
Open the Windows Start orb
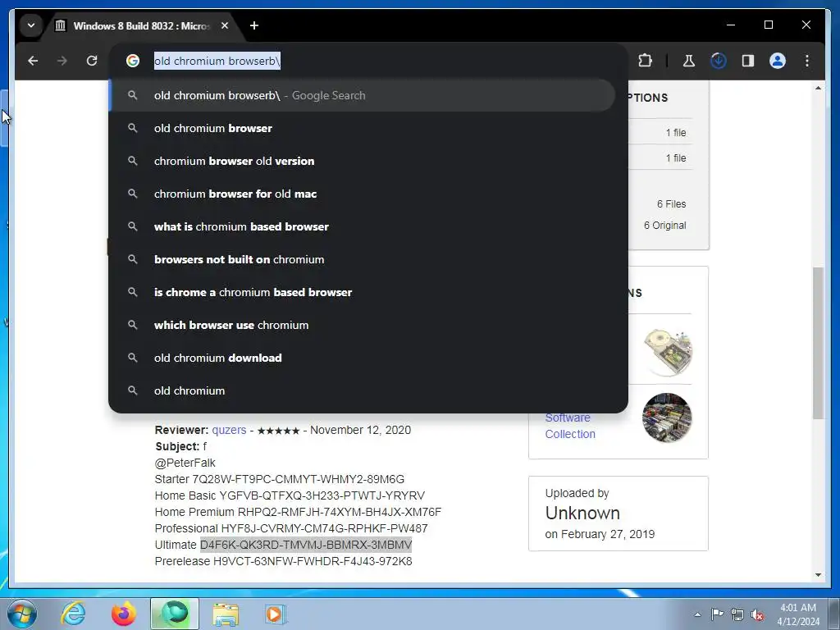(22, 614)
